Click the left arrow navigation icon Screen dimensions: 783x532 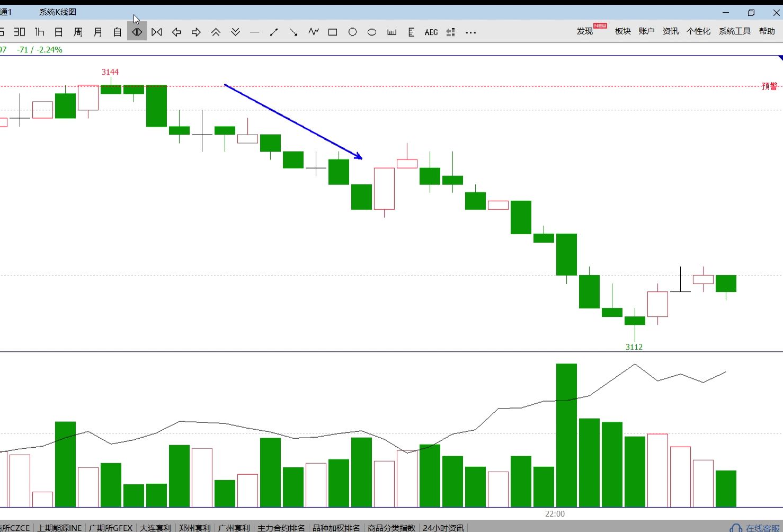[176, 32]
